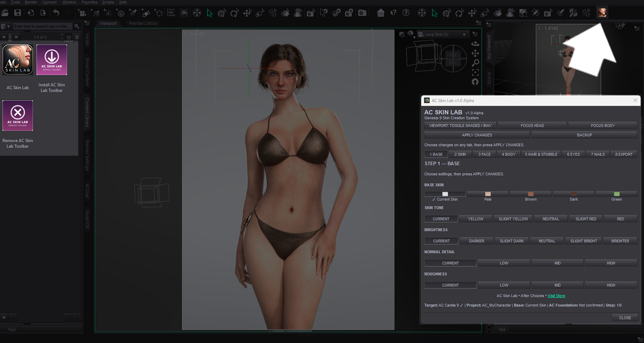Screen dimensions: 644x343
Task: Activate the What's This help cursor icon
Action: tap(393, 13)
